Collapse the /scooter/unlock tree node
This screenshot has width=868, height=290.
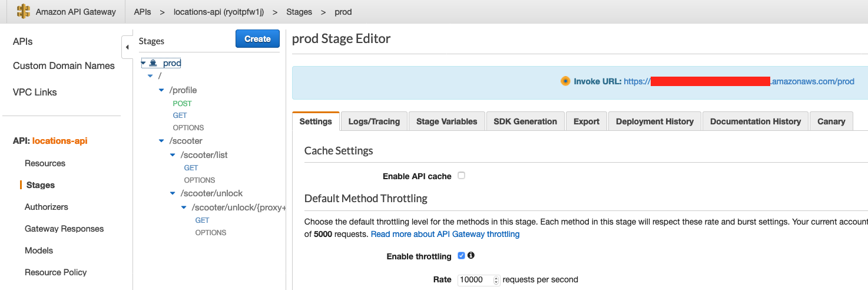(173, 193)
